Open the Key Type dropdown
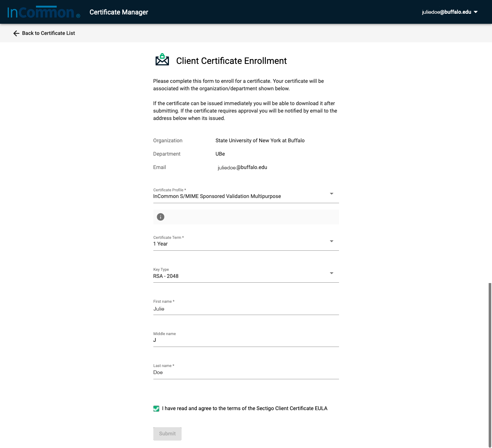The width and height of the screenshot is (492, 448). coord(241,276)
